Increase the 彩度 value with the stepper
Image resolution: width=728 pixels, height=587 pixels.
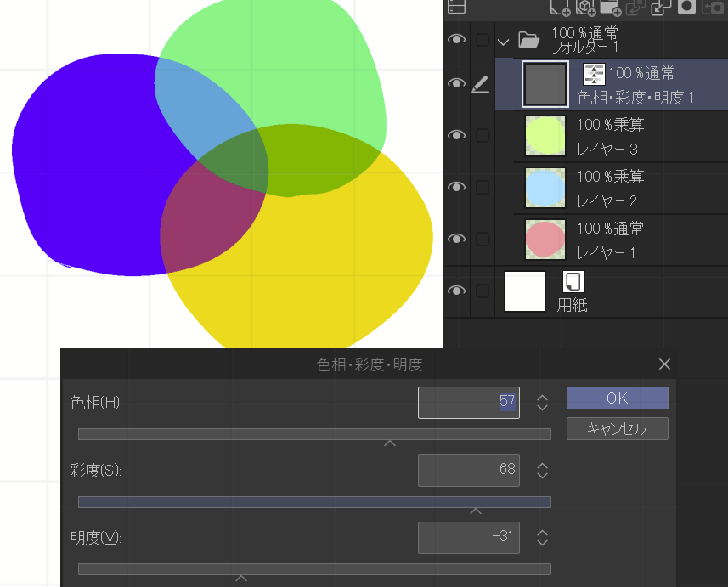pos(542,465)
